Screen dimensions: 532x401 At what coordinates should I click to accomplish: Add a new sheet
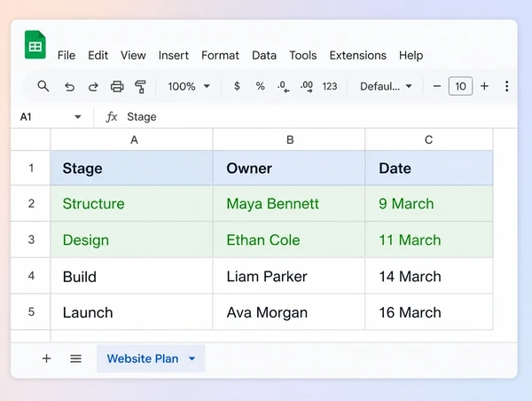46,358
